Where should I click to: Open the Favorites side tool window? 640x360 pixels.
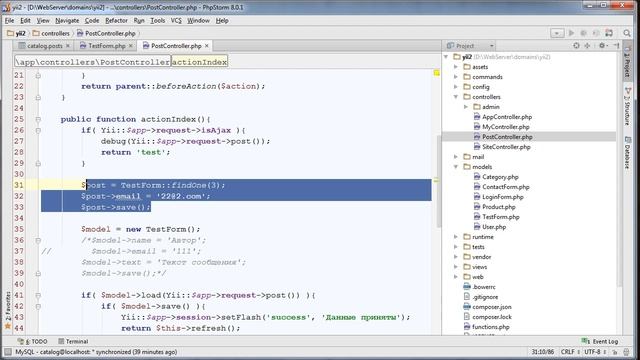[7, 311]
